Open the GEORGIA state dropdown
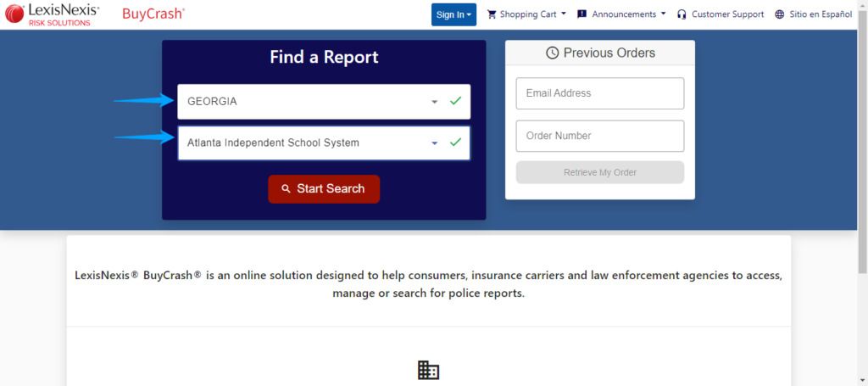The width and height of the screenshot is (868, 386). [x=324, y=101]
